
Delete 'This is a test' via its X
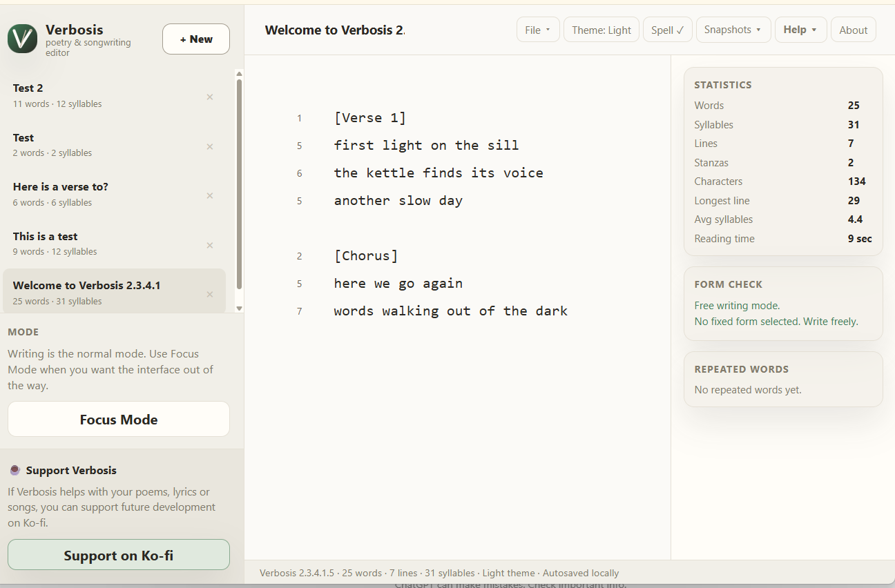coord(210,245)
